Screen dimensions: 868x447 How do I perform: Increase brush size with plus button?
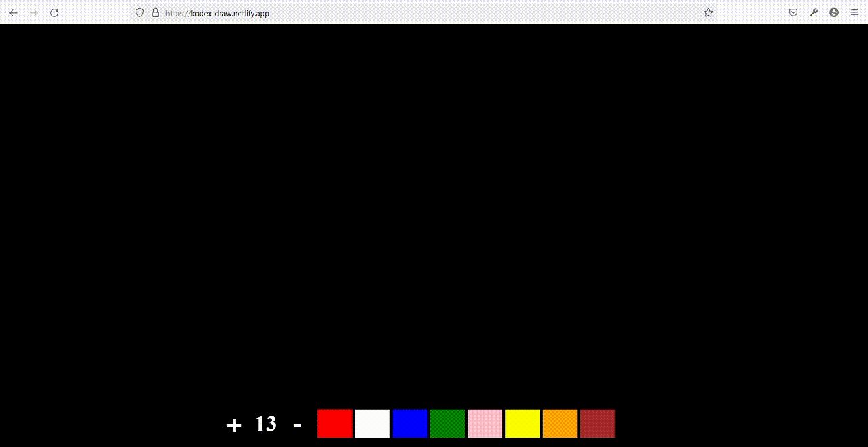(234, 425)
